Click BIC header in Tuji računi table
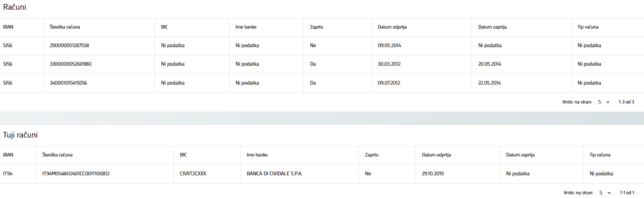Viewport: 644px width, 198px height. (183, 155)
